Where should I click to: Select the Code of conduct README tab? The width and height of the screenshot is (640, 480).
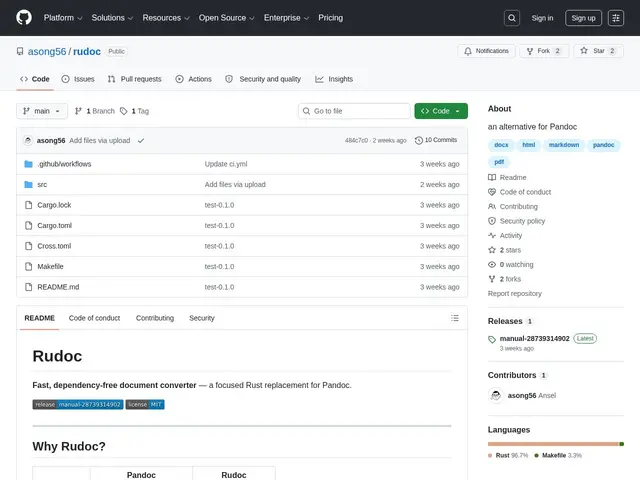(x=94, y=318)
